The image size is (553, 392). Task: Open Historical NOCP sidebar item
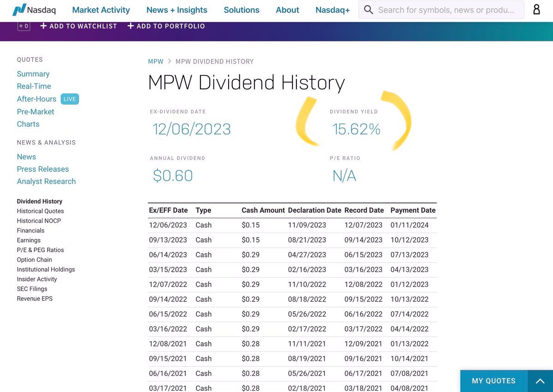pyautogui.click(x=39, y=221)
